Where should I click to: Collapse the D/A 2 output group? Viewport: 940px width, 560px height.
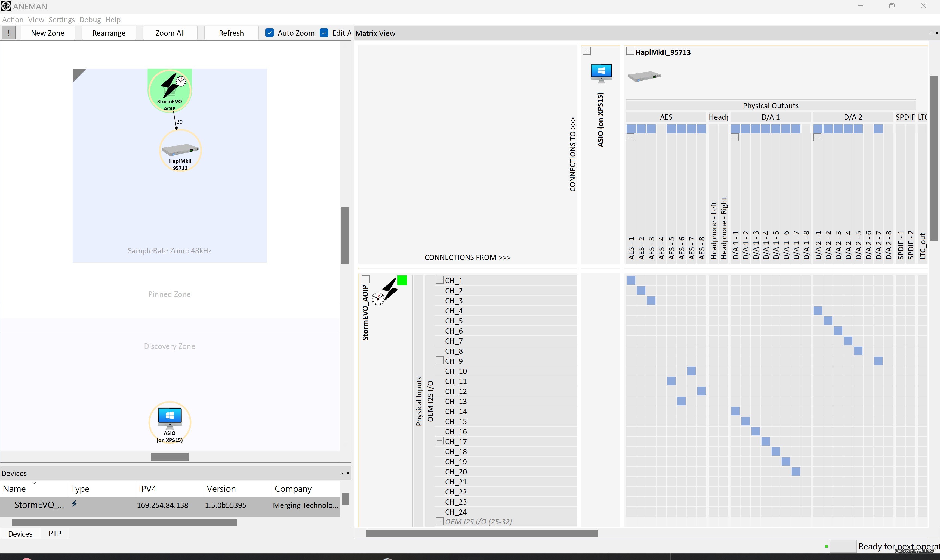click(817, 138)
